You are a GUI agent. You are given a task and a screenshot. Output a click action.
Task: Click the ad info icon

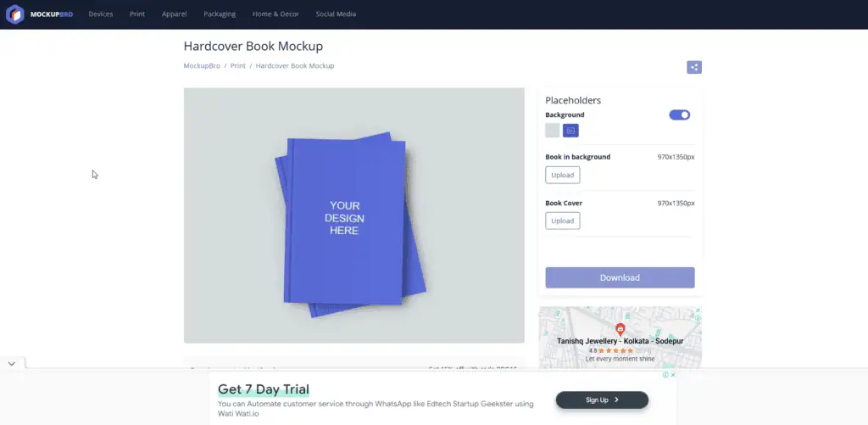[x=666, y=375]
